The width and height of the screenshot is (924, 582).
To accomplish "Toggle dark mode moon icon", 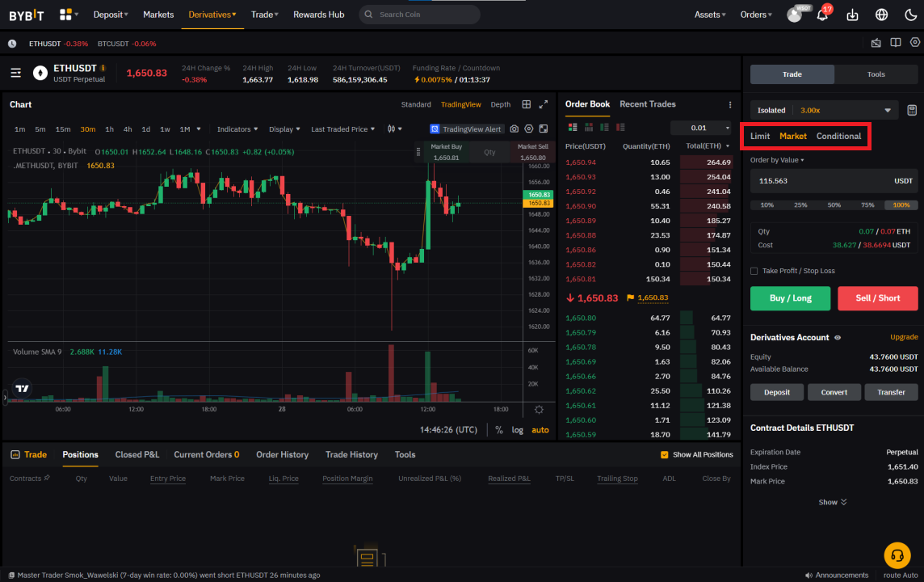I will tap(910, 15).
